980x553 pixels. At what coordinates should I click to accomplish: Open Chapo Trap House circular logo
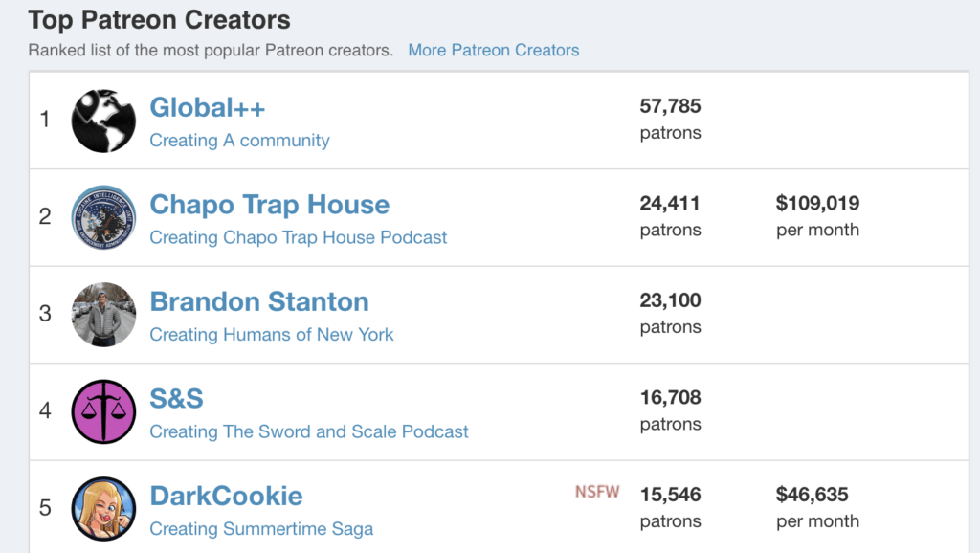pos(103,217)
